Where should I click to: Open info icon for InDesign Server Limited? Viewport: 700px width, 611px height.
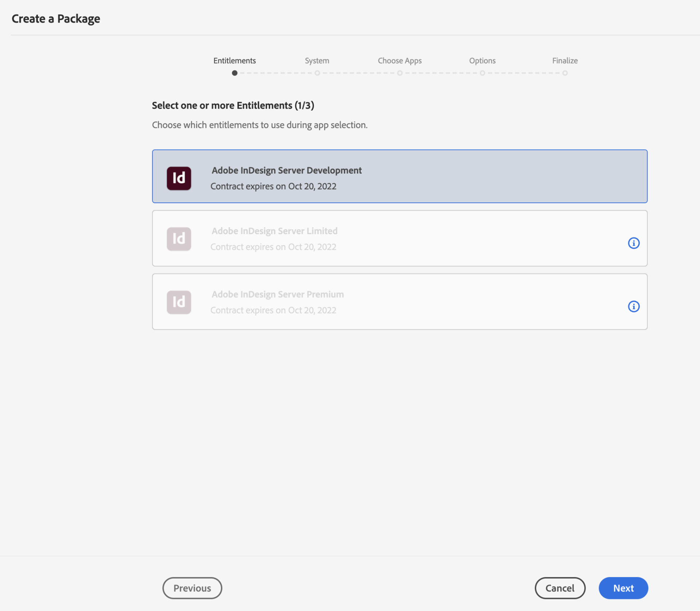(633, 243)
